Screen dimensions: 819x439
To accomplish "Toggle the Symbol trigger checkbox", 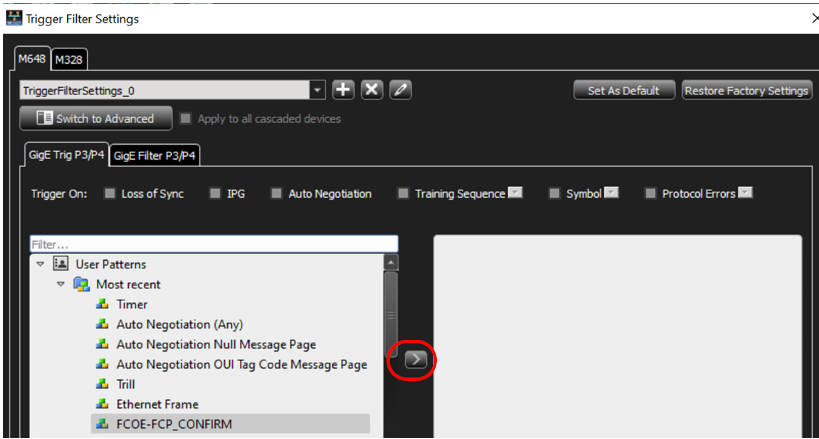I will click(x=554, y=193).
